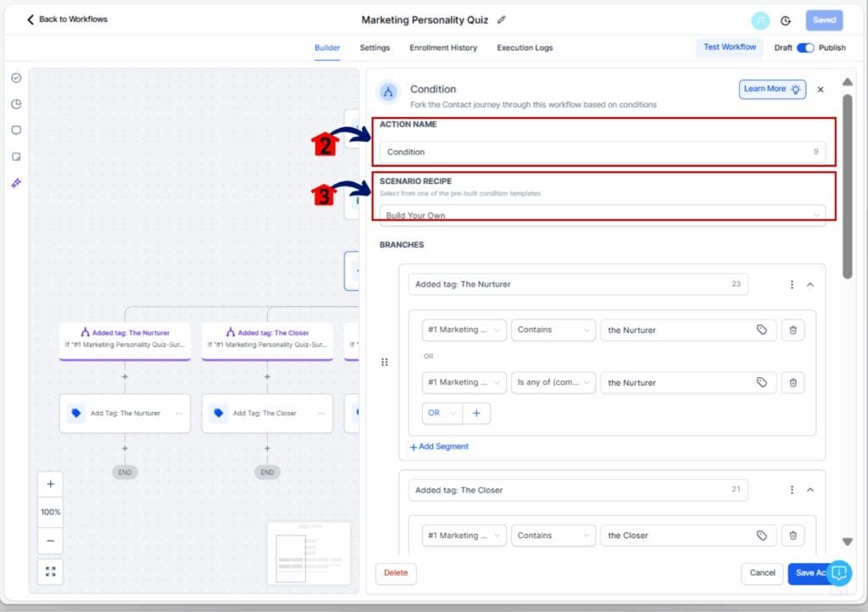The width and height of the screenshot is (868, 612).
Task: Click the fit-to-screen icon on canvas
Action: (50, 571)
